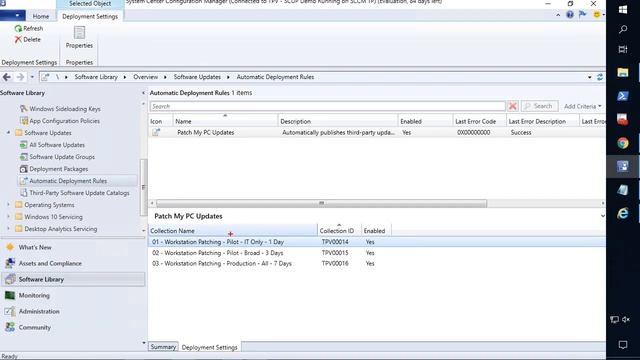Viewport: 640px width, 360px height.
Task: Launch PowerShell from the taskbar
Action: point(623,96)
